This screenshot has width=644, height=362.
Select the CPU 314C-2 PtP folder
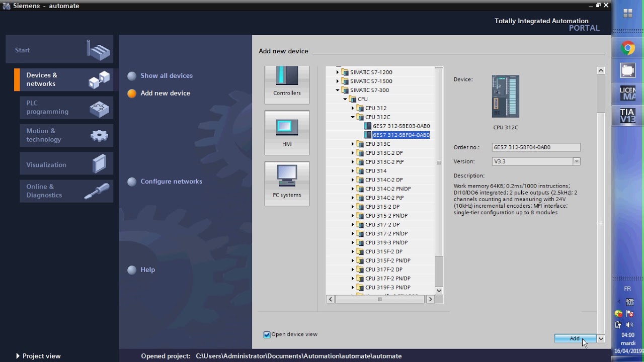pyautogui.click(x=384, y=198)
